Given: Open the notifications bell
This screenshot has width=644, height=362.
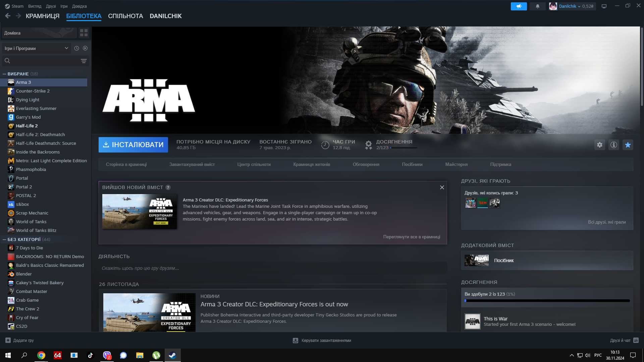Looking at the screenshot, I should (537, 6).
